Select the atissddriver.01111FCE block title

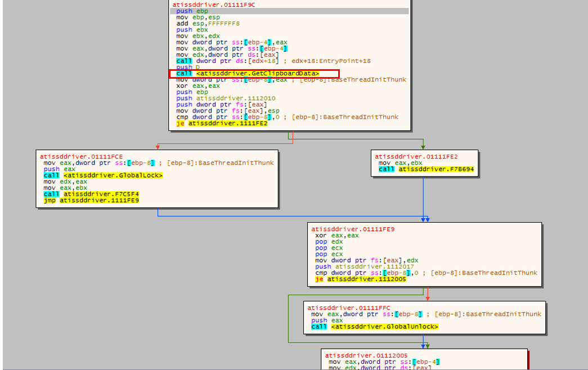click(82, 157)
